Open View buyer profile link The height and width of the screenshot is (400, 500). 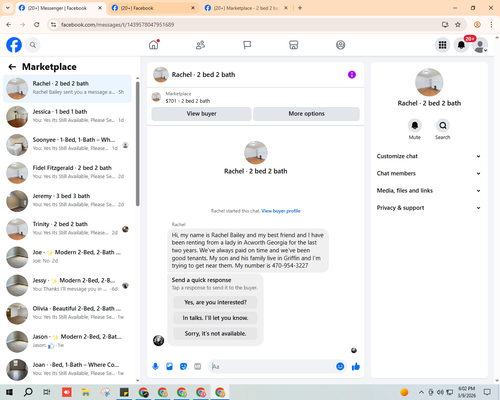tap(281, 211)
